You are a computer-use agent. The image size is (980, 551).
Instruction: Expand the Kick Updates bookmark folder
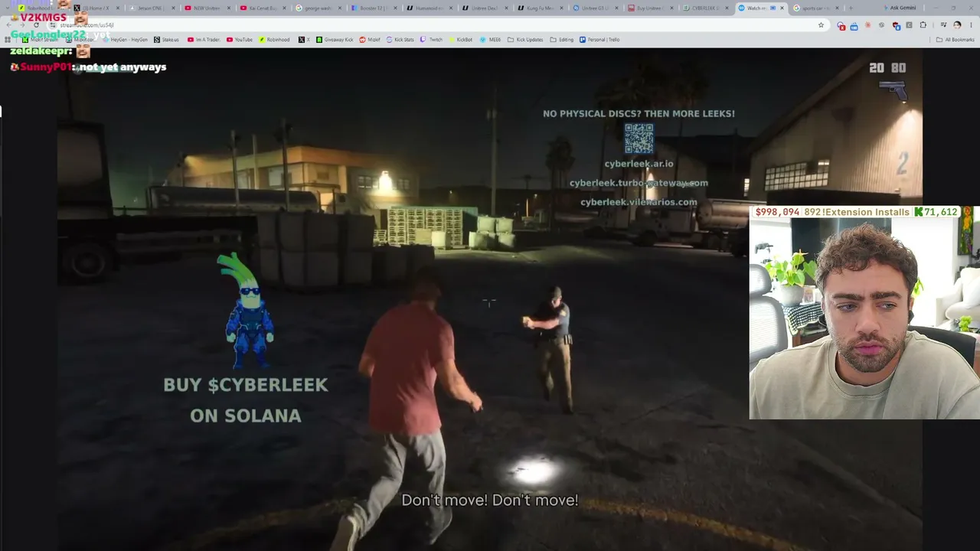tap(526, 40)
